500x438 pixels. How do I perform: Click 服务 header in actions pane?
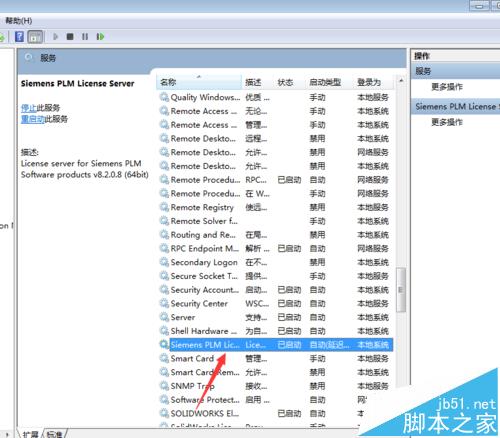[x=455, y=71]
